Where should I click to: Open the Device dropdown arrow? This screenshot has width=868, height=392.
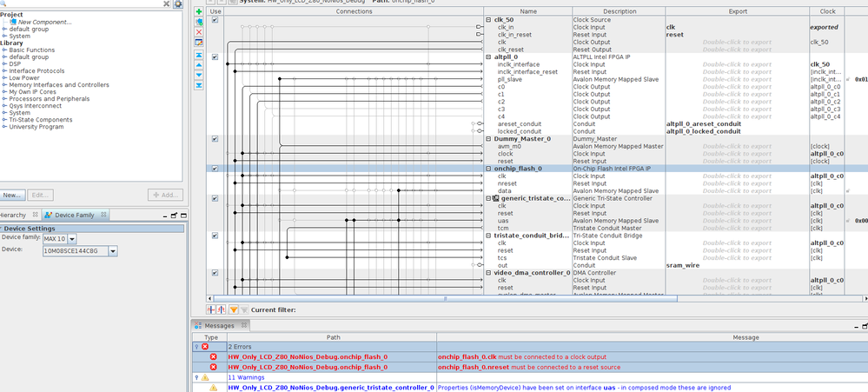pyautogui.click(x=113, y=251)
